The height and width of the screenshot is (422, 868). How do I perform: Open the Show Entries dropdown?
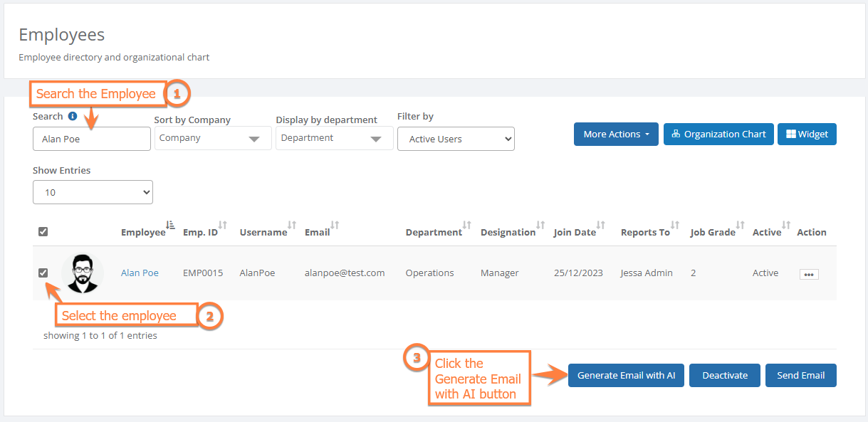93,192
